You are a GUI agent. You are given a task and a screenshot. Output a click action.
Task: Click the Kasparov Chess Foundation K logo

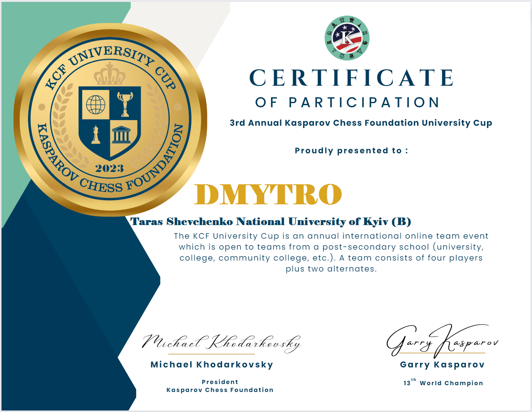347,38
